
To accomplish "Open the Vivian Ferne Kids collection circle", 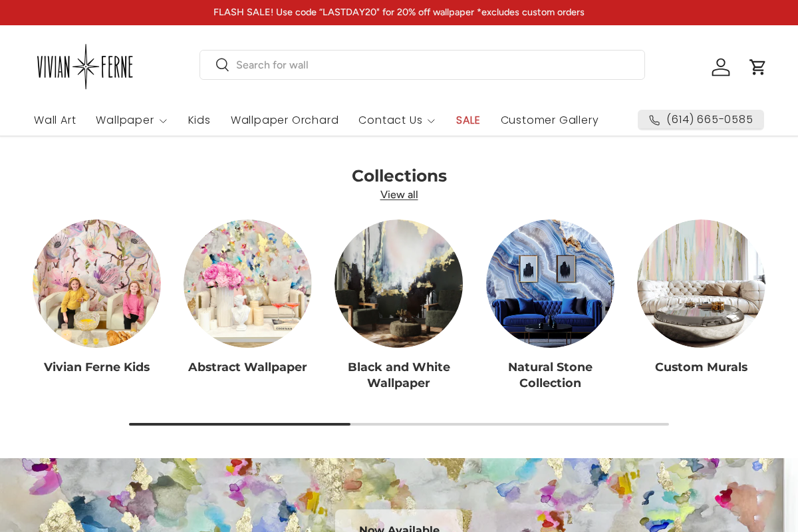I will [96, 283].
